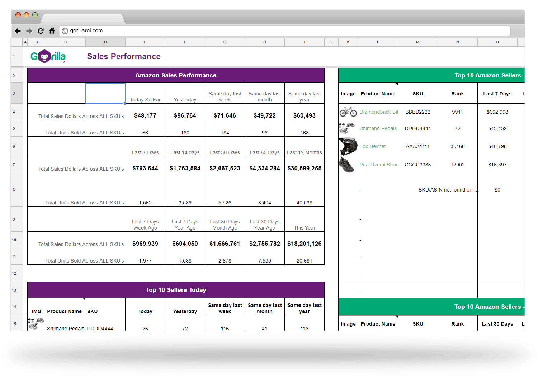The width and height of the screenshot is (538, 392).
Task: Click the AAAA1111 SKU cell
Action: (418, 146)
